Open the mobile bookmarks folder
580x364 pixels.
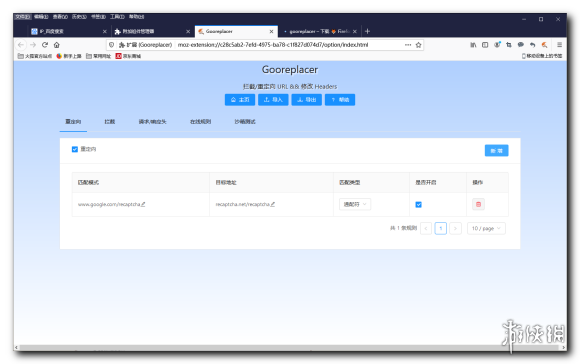542,56
